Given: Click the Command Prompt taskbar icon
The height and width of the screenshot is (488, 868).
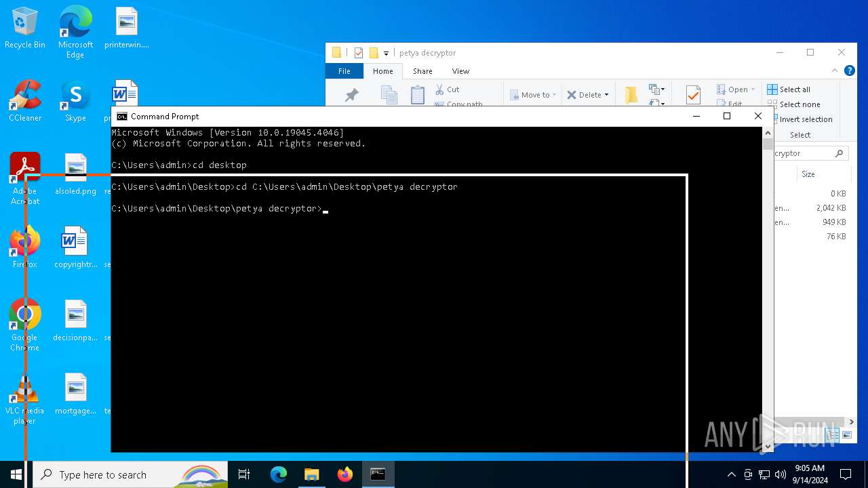Looking at the screenshot, I should [x=378, y=474].
